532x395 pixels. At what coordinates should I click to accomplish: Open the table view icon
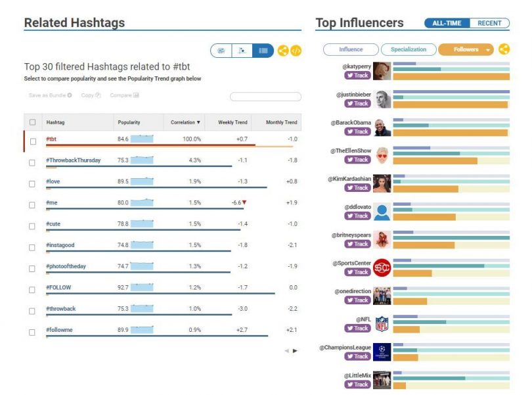263,51
